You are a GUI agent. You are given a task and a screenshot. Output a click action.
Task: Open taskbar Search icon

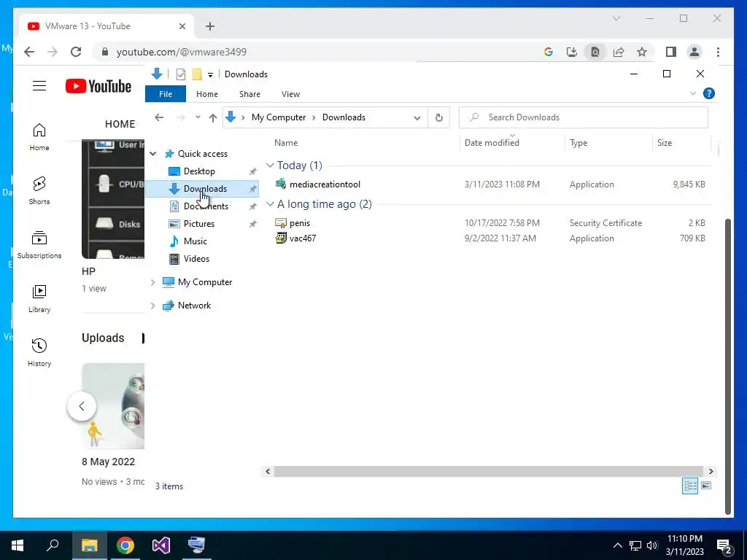click(x=53, y=545)
